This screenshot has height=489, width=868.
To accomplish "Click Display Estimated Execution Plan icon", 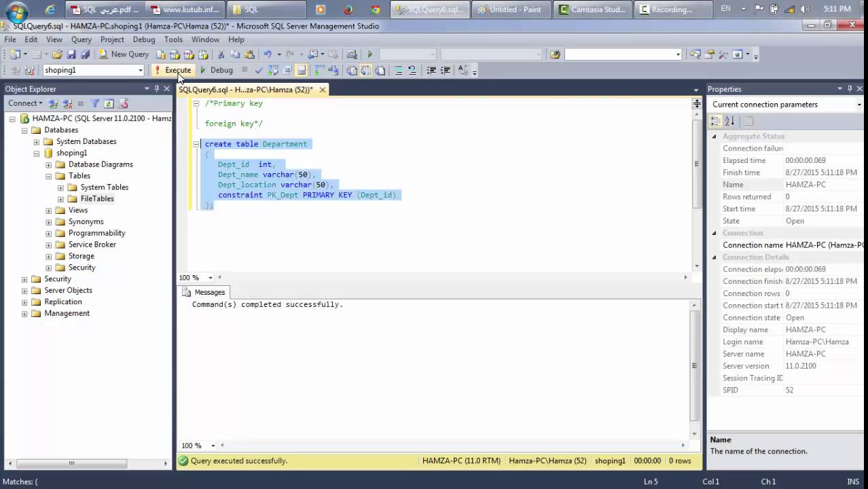I will 273,70.
